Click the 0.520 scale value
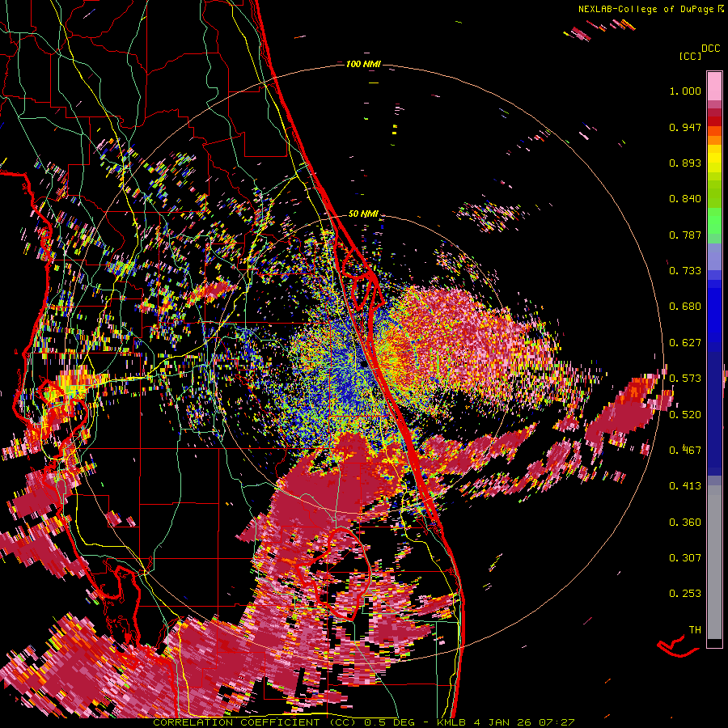Image resolution: width=728 pixels, height=728 pixels. click(x=685, y=414)
